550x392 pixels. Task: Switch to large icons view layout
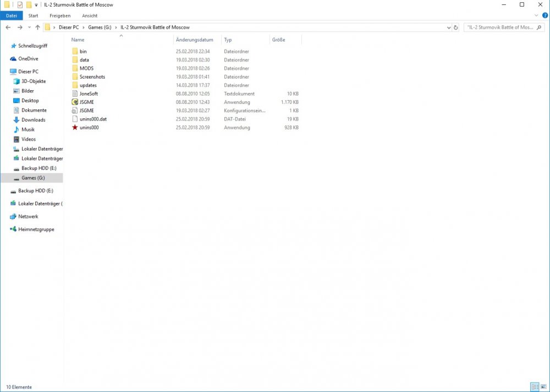tap(544, 387)
